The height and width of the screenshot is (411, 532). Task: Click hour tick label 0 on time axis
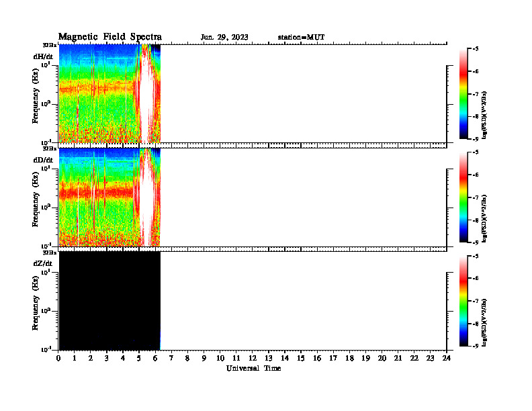pos(58,358)
